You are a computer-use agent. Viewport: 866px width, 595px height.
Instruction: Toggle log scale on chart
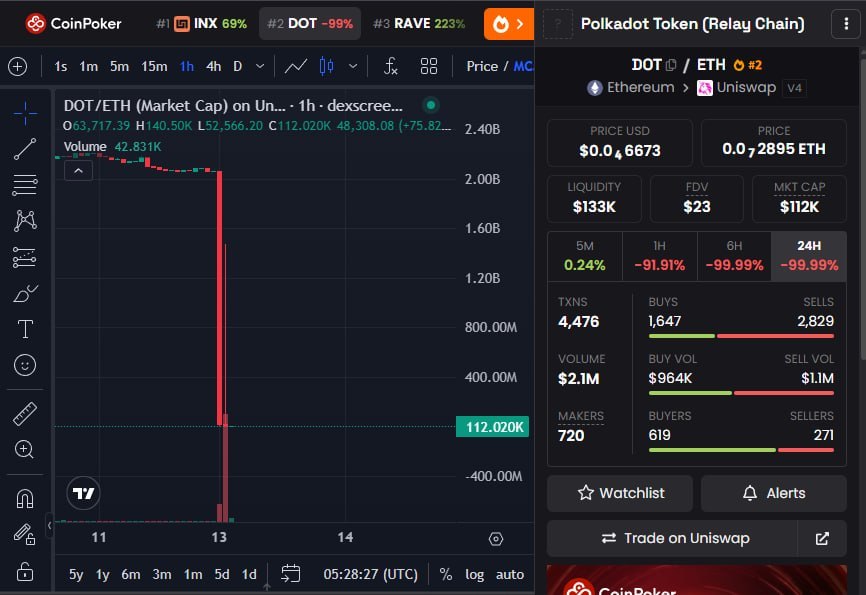pos(475,574)
